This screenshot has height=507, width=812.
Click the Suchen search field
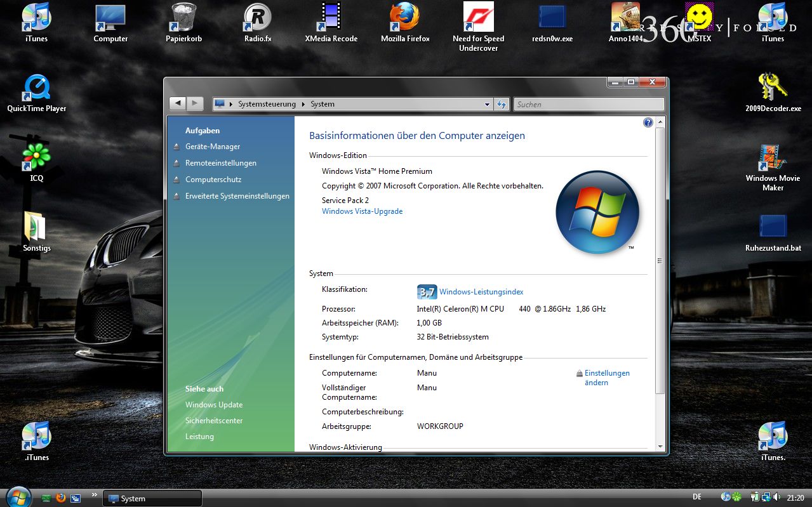click(x=589, y=104)
